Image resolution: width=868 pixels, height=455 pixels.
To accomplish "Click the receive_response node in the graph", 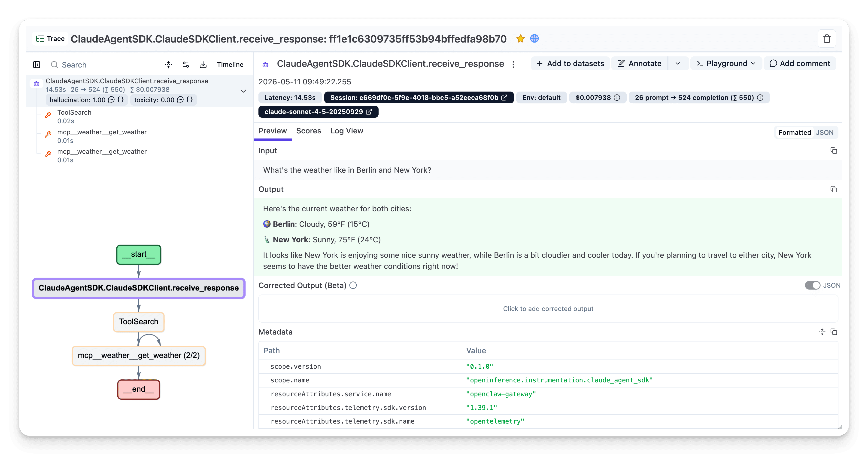I will [139, 288].
